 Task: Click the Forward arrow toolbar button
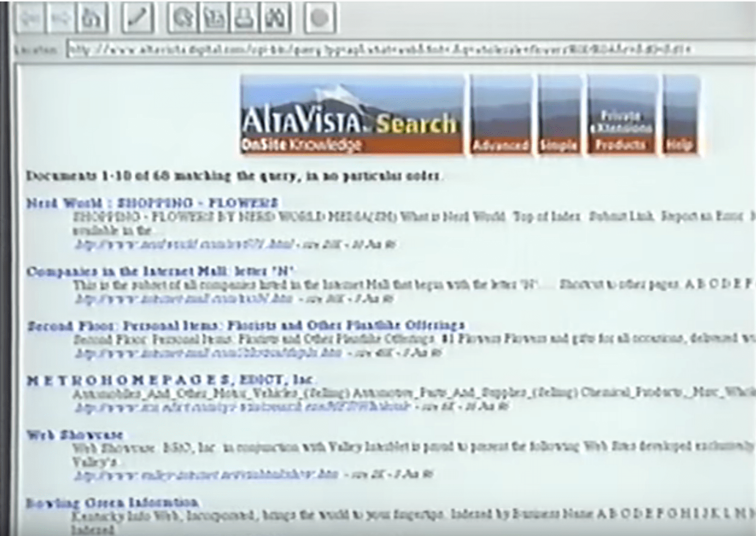61,19
